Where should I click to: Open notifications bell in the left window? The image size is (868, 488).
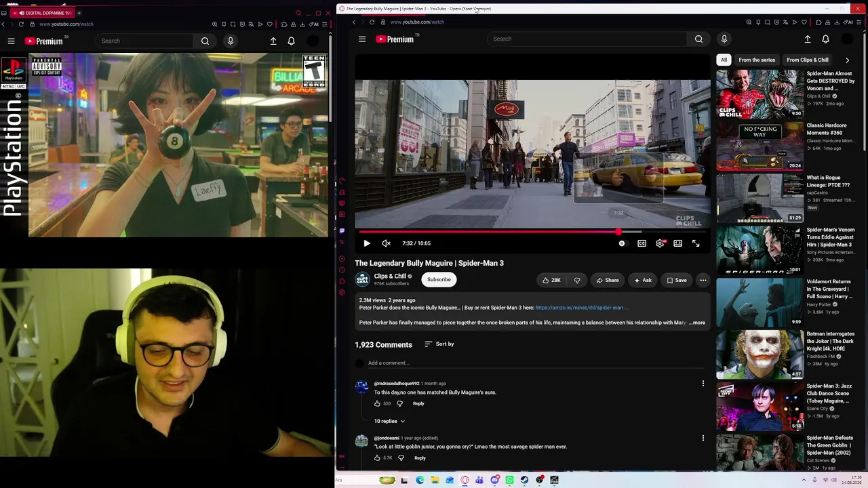tap(292, 41)
